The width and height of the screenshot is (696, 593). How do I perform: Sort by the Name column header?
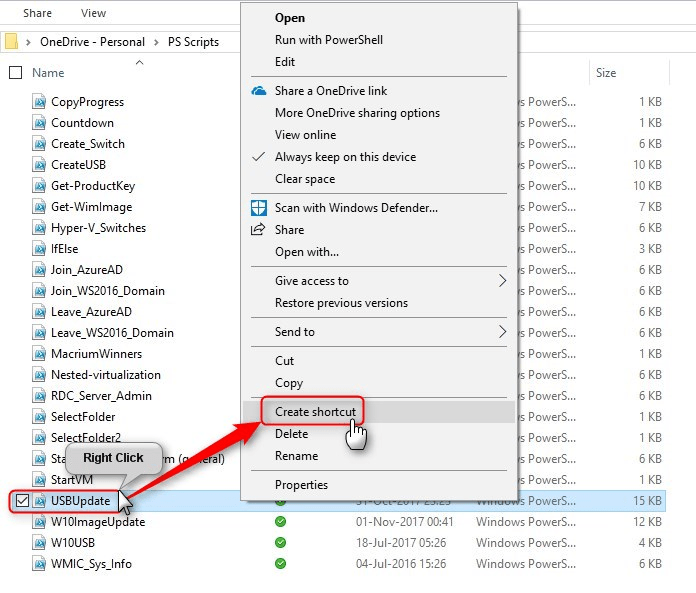tap(48, 73)
